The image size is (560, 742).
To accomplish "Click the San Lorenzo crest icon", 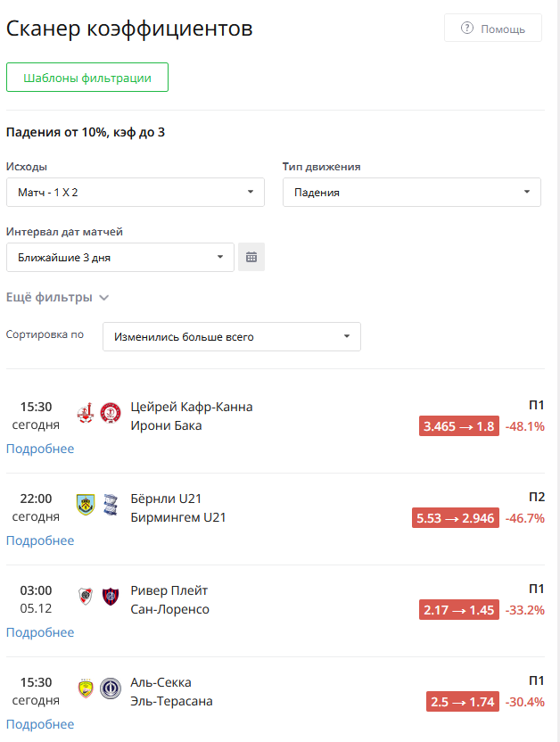I will click(111, 597).
